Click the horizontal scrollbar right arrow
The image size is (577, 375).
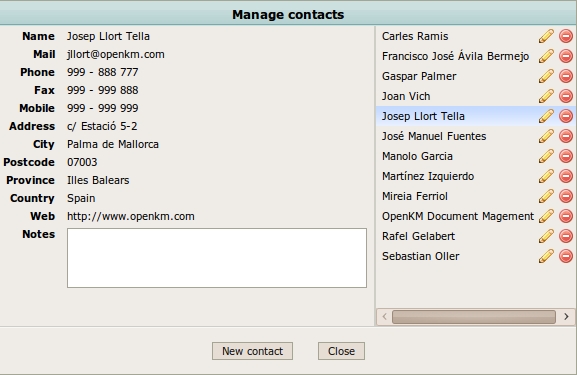pyautogui.click(x=566, y=316)
